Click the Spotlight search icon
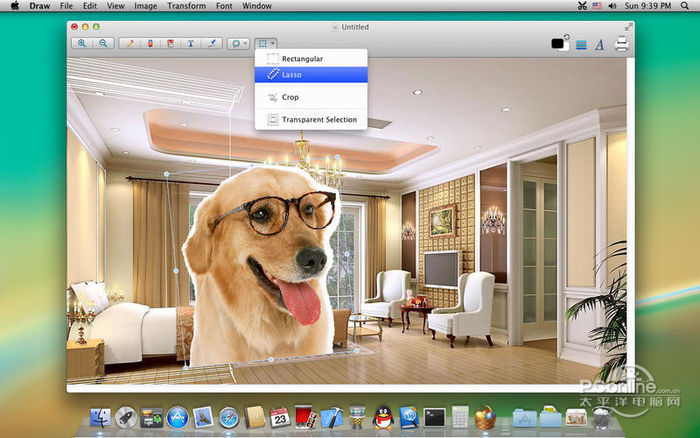Viewport: 700px width, 438px height. [x=684, y=6]
